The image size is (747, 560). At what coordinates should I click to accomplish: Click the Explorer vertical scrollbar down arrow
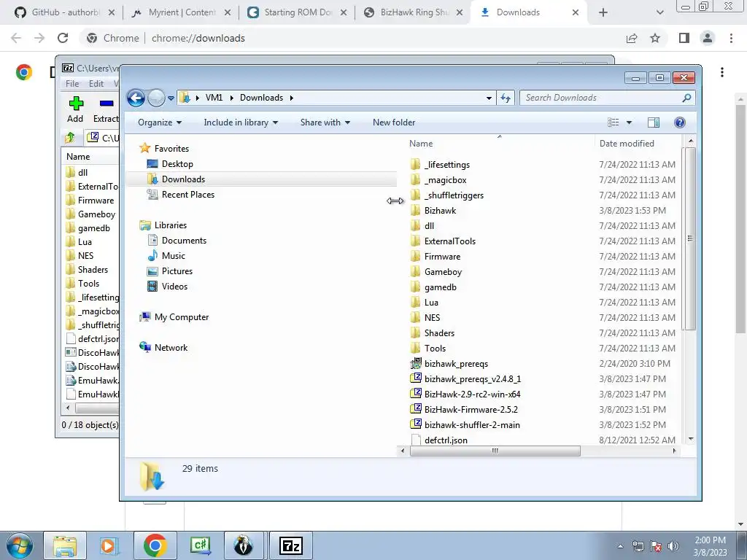[x=690, y=438]
